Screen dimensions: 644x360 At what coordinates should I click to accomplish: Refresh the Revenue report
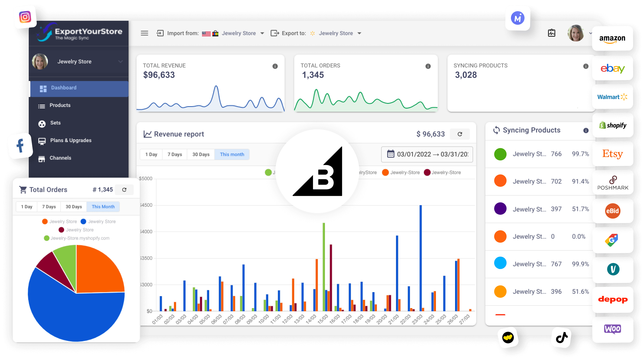pyautogui.click(x=460, y=134)
